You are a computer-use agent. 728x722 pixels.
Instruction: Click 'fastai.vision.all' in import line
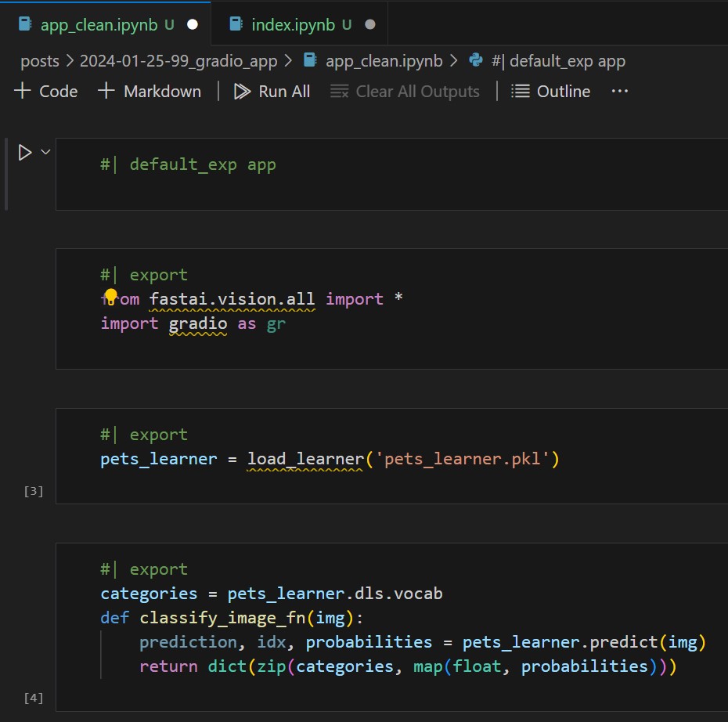click(x=232, y=299)
